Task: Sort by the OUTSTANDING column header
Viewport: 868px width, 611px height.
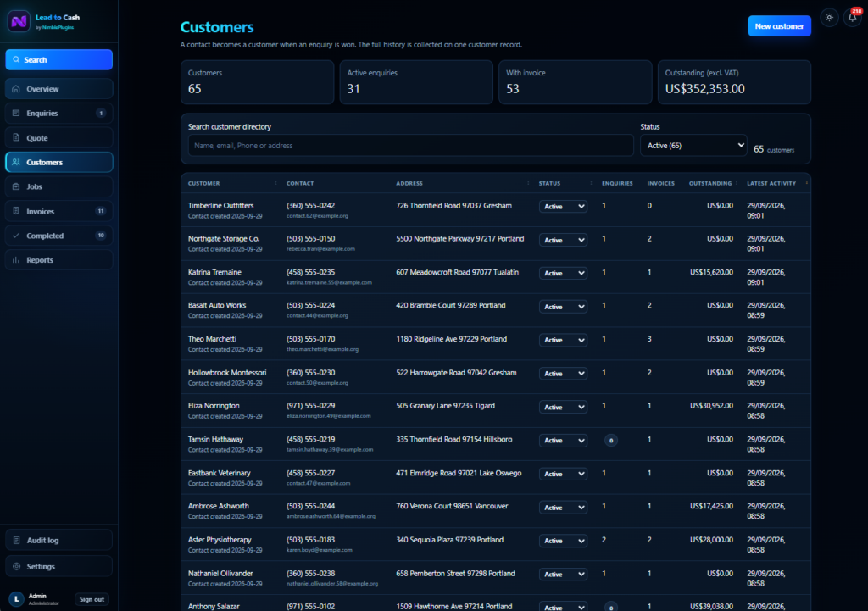Action: [x=710, y=183]
